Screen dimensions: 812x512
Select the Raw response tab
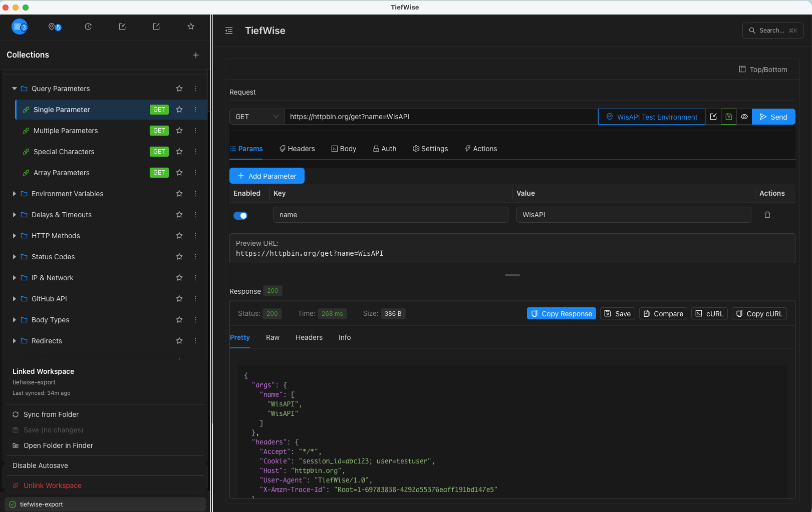(273, 337)
